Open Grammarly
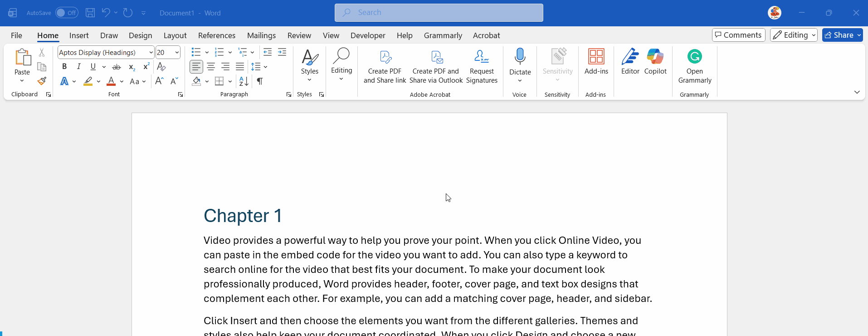Screen dimensions: 868x336 [x=695, y=66]
